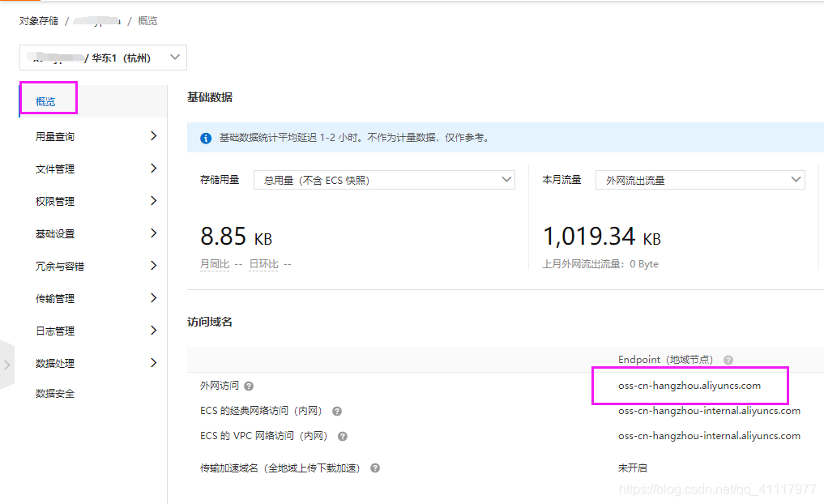Open the 日志管理 sidebar item
The height and width of the screenshot is (504, 824).
54,331
